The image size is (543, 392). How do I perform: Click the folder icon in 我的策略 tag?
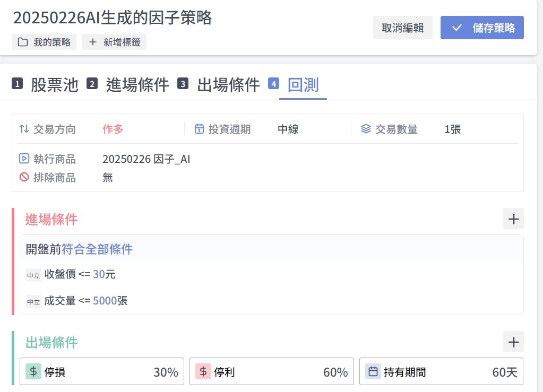tap(23, 42)
